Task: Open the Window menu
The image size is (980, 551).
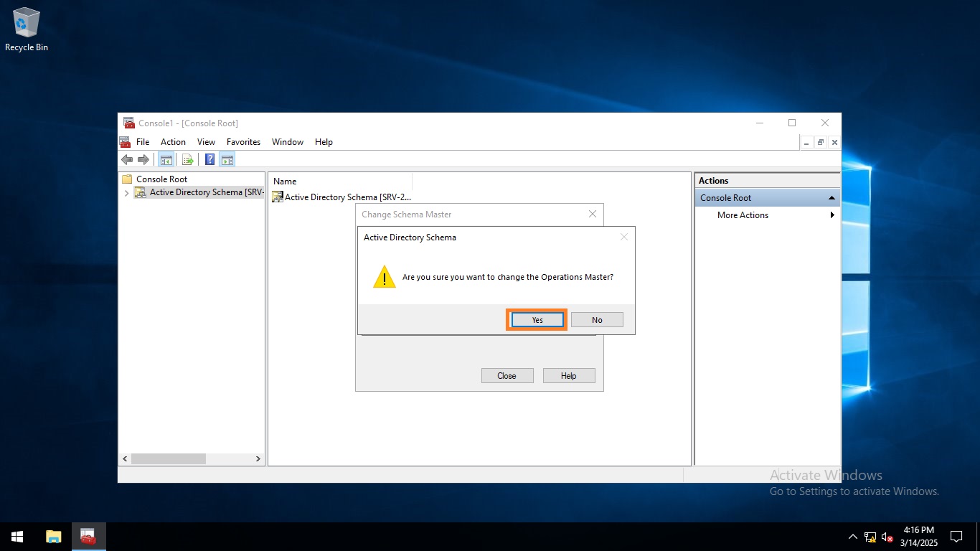Action: (288, 142)
